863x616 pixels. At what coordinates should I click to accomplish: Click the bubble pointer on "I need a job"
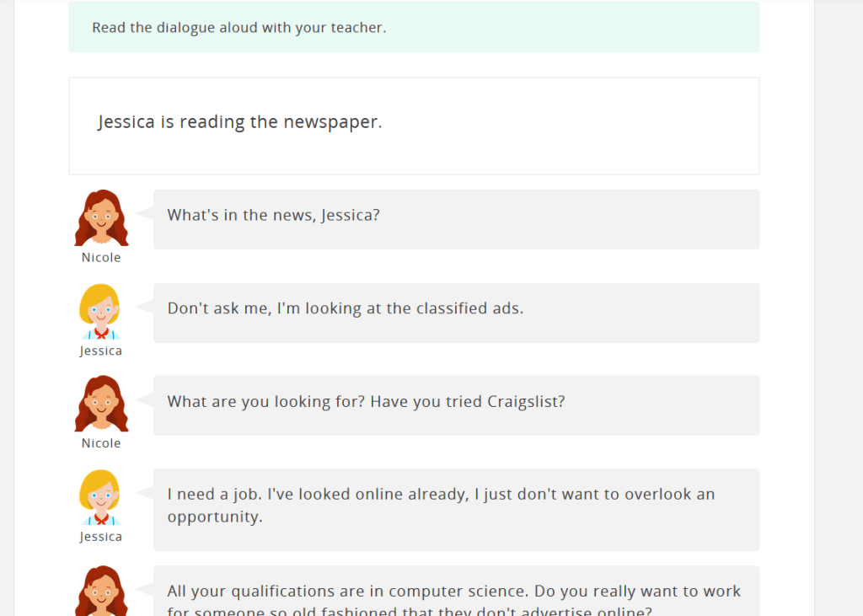point(145,493)
